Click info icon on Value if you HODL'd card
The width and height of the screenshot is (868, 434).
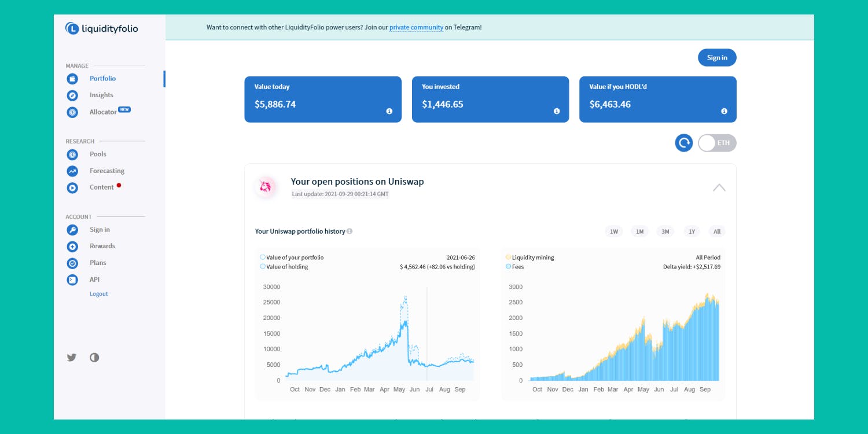click(x=724, y=111)
